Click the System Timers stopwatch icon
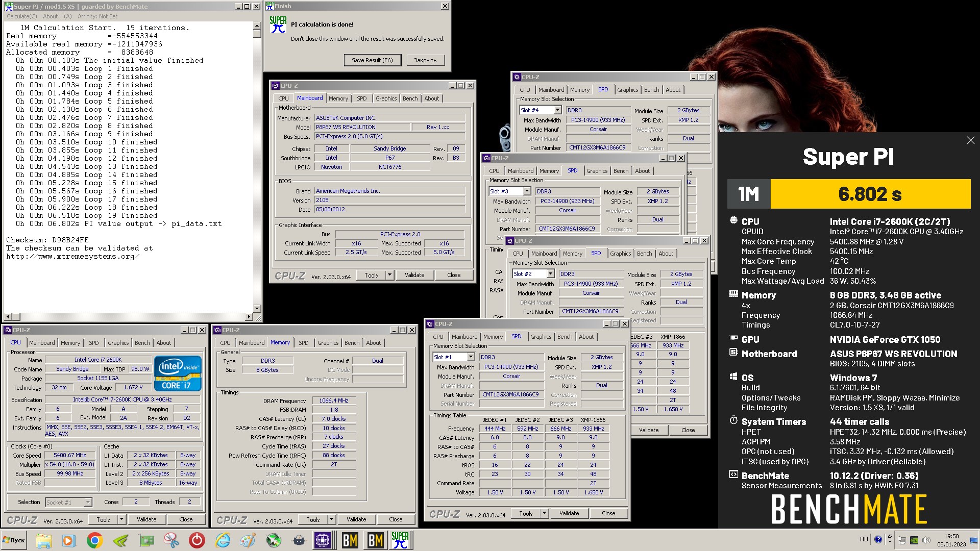Viewport: 980px width, 551px height. (733, 420)
